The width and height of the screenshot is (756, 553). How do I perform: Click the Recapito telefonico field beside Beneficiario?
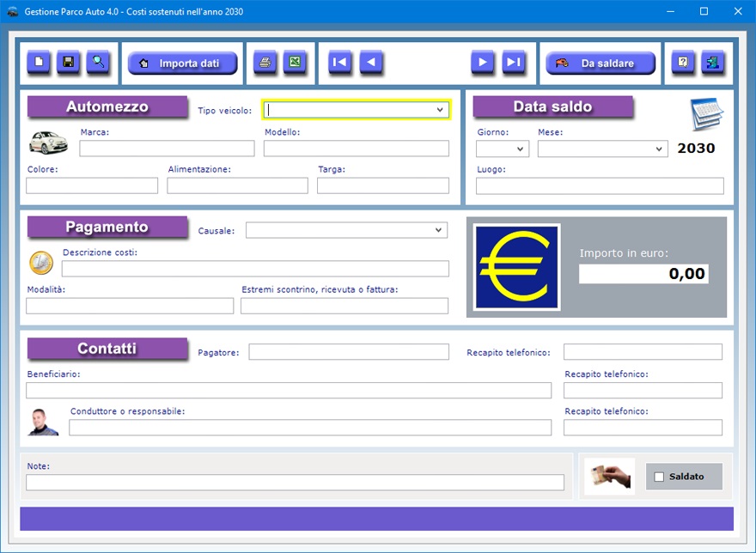[643, 390]
